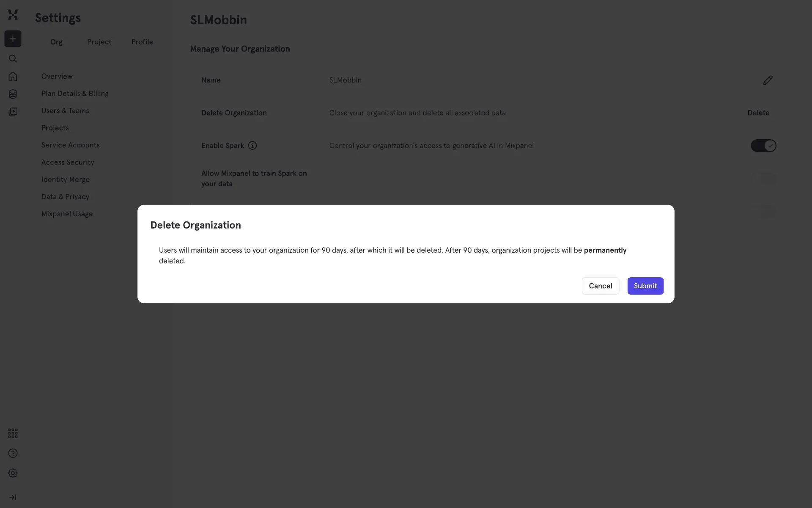Switch to the Project tab
The height and width of the screenshot is (508, 812).
tap(99, 42)
